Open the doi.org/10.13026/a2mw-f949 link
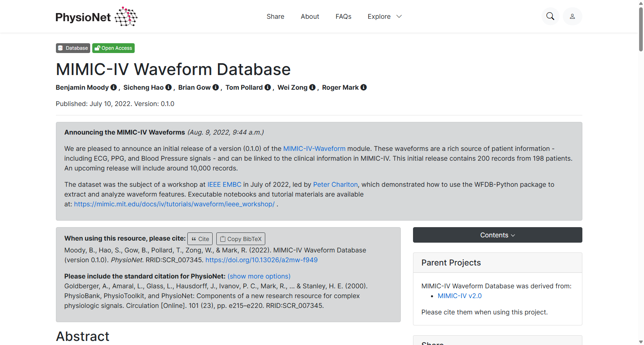The width and height of the screenshot is (644, 345). click(x=262, y=260)
